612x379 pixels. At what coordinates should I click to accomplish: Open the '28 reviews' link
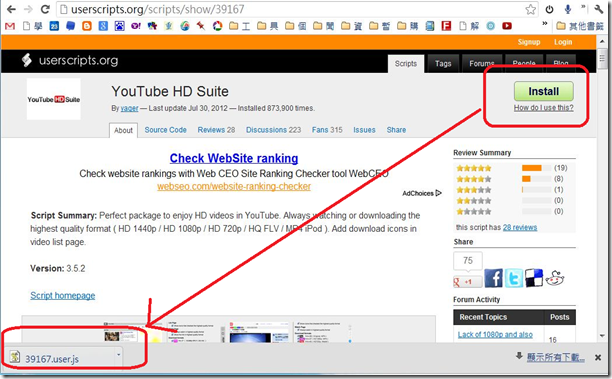click(520, 227)
